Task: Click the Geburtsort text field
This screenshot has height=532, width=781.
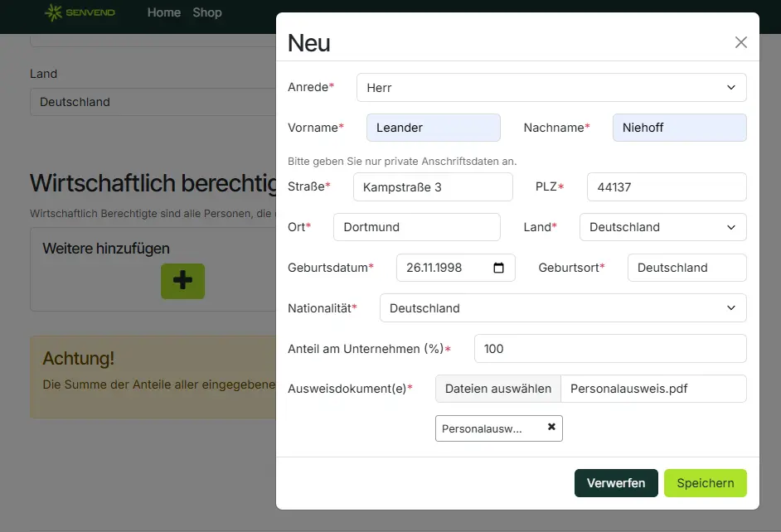Action: (x=686, y=268)
